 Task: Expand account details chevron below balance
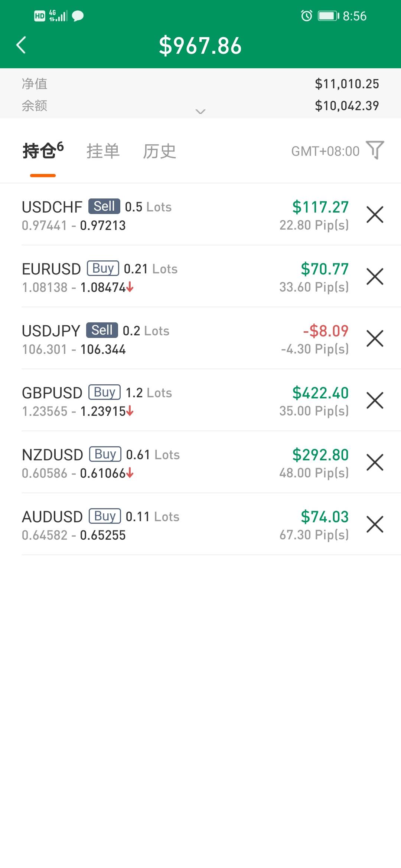(200, 111)
